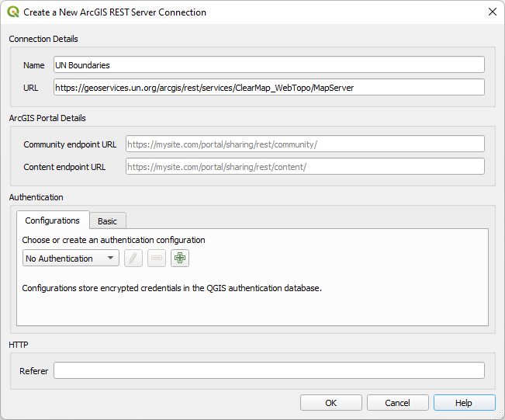
Task: Click the Content endpoint URL field
Action: [x=305, y=167]
